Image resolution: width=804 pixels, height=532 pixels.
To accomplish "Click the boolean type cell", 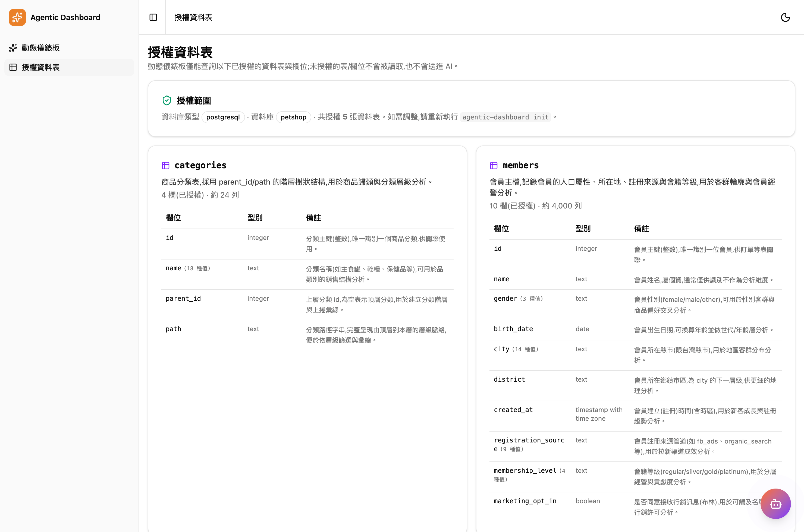I will [588, 501].
